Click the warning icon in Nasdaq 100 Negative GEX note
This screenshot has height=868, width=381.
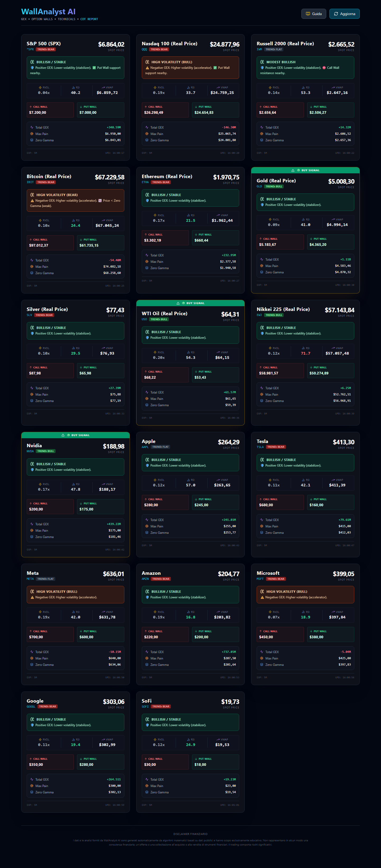[147, 68]
